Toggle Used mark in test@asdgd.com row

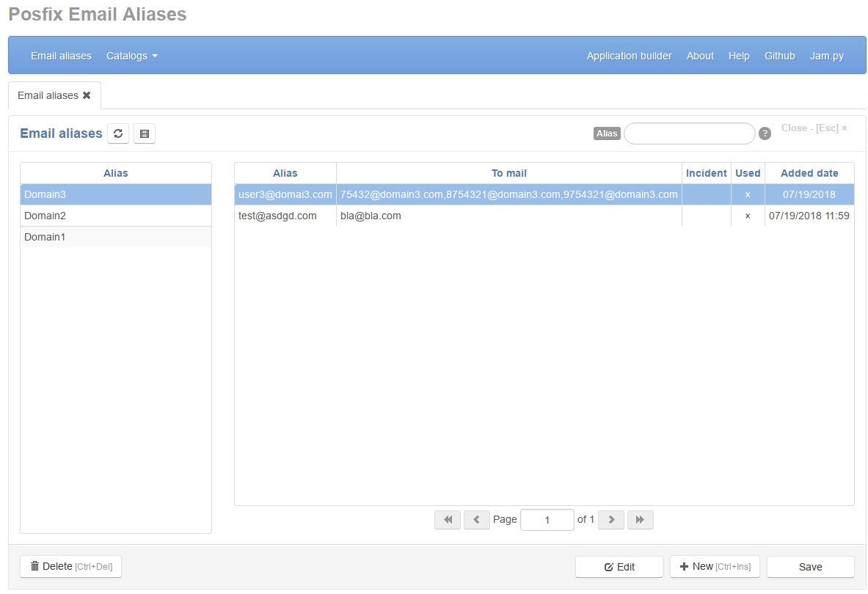pyautogui.click(x=748, y=216)
